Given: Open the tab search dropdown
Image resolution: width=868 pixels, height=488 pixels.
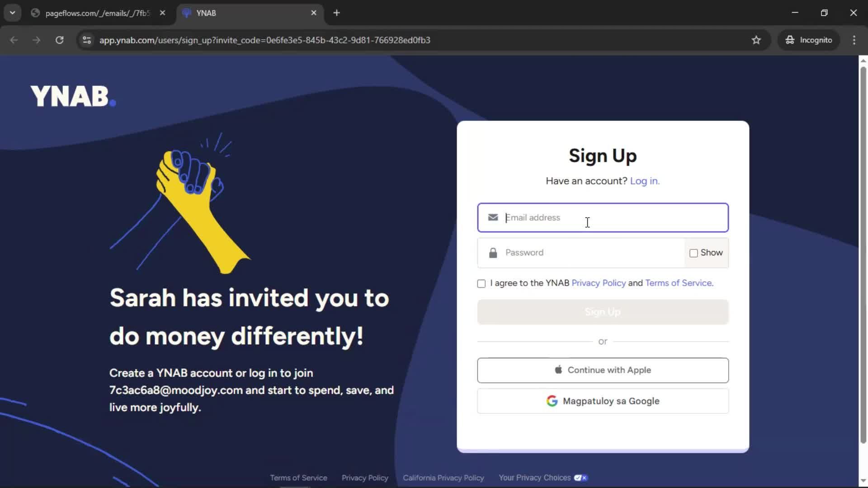Looking at the screenshot, I should (13, 13).
